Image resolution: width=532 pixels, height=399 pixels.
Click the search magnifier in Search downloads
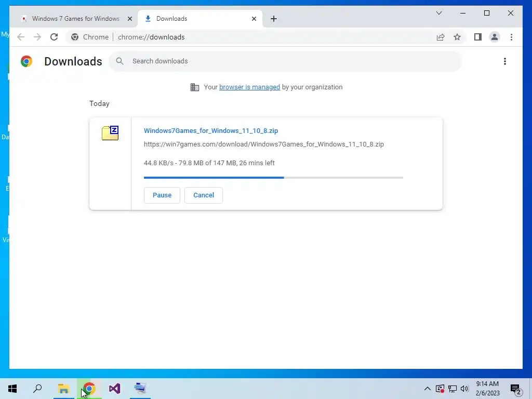coord(119,61)
